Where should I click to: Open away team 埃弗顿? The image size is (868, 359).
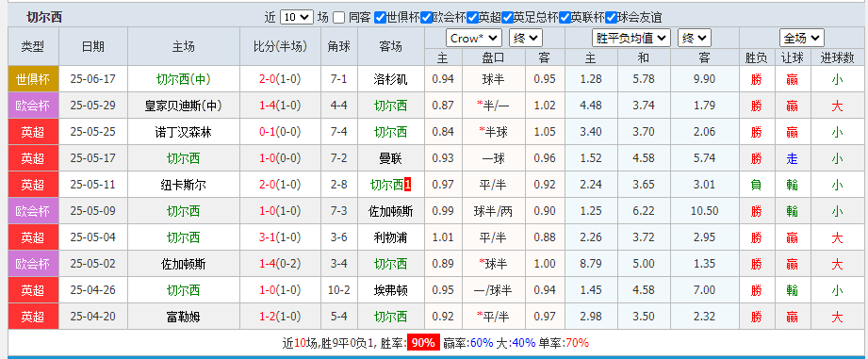(390, 290)
